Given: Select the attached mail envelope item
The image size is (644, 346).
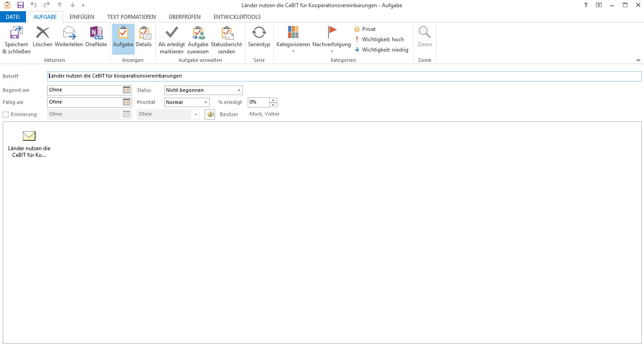Looking at the screenshot, I should click(x=29, y=144).
